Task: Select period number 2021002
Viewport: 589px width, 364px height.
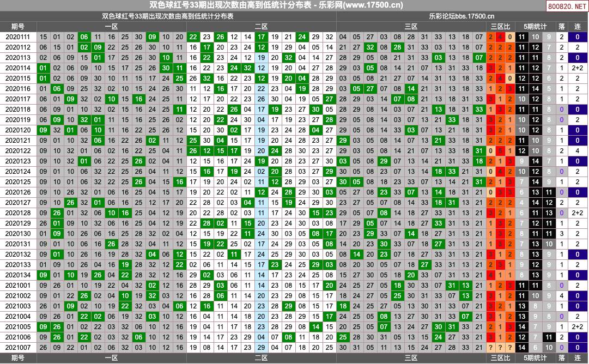Action: tap(18, 296)
